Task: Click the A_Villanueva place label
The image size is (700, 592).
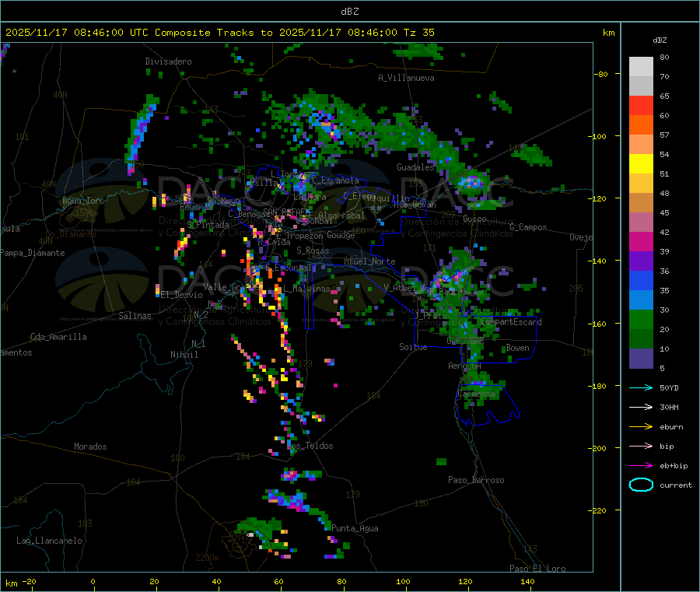Action: [406, 78]
